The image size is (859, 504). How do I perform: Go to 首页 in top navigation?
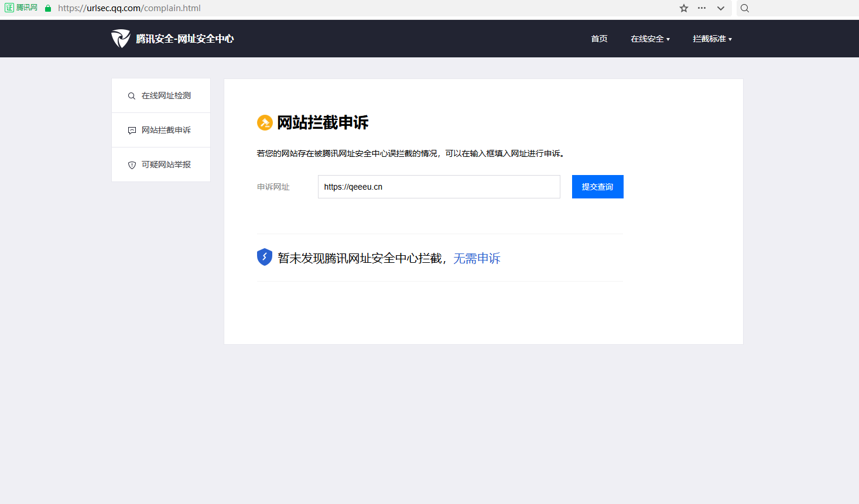[599, 39]
